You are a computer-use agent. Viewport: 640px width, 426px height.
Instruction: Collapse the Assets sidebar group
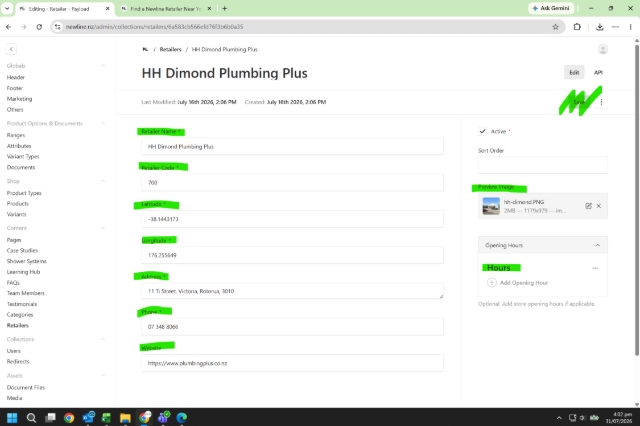click(x=103, y=375)
